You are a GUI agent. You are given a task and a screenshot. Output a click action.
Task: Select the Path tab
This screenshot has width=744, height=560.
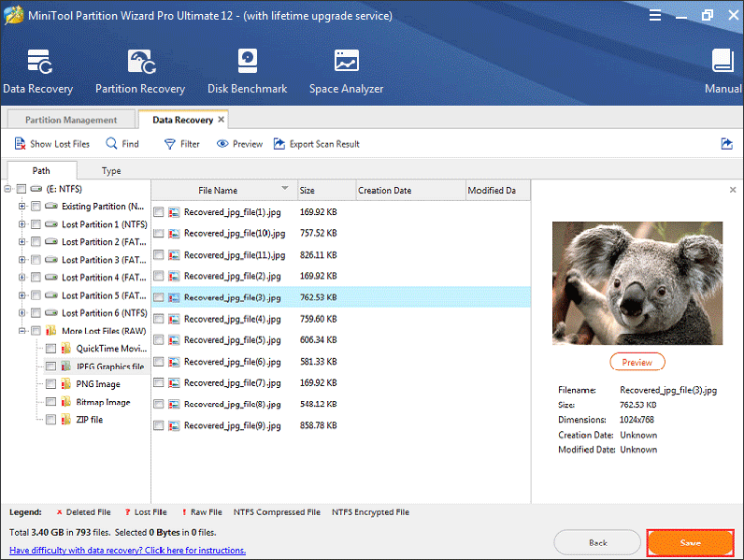click(42, 170)
